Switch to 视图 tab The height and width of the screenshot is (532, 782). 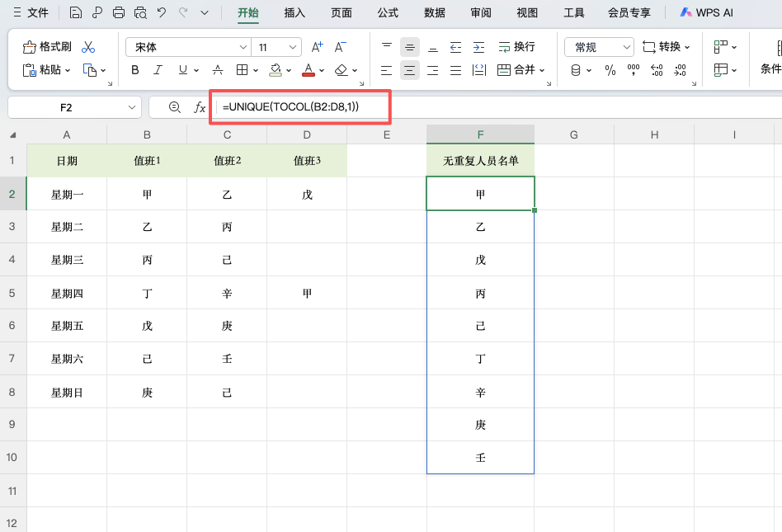click(527, 12)
